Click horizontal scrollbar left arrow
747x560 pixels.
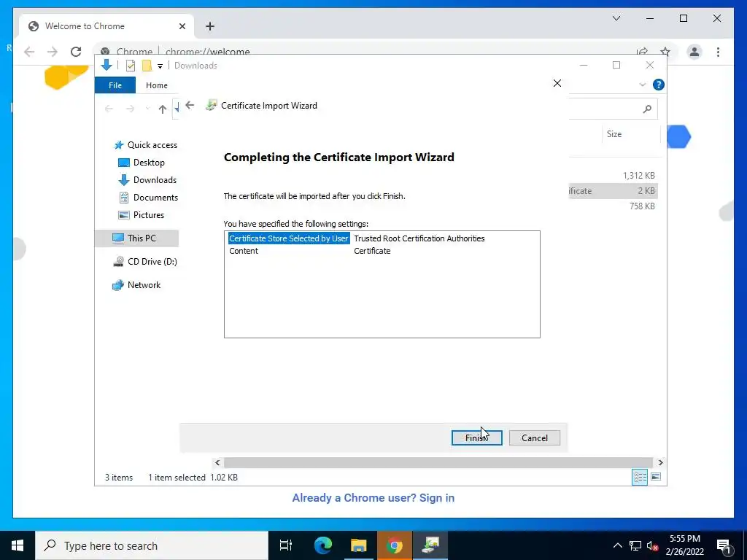[x=217, y=462]
